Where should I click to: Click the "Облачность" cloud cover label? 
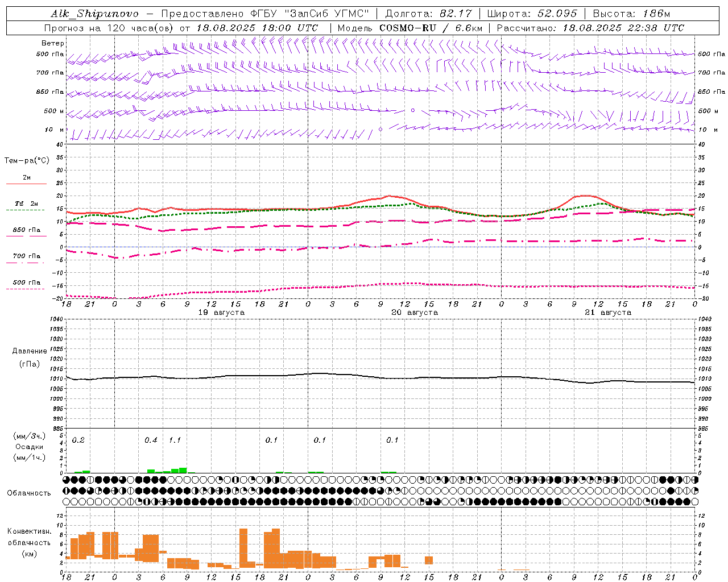29,493
